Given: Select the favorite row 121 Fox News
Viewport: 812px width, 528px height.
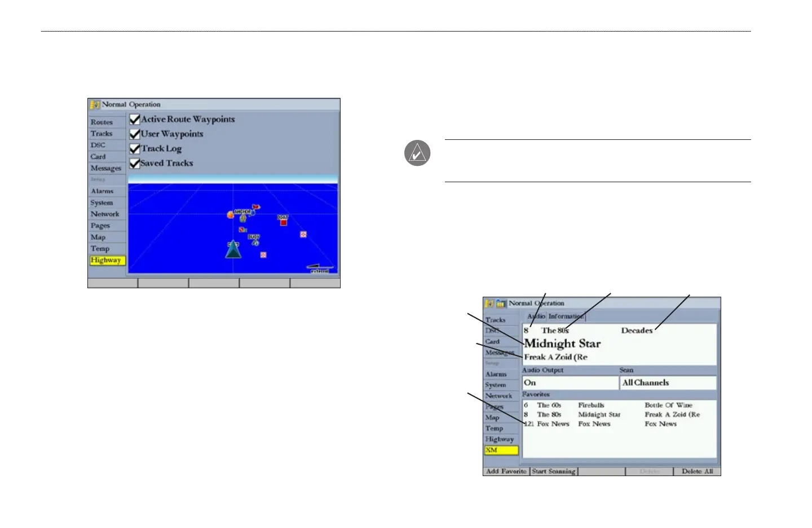Looking at the screenshot, I should tap(619, 424).
